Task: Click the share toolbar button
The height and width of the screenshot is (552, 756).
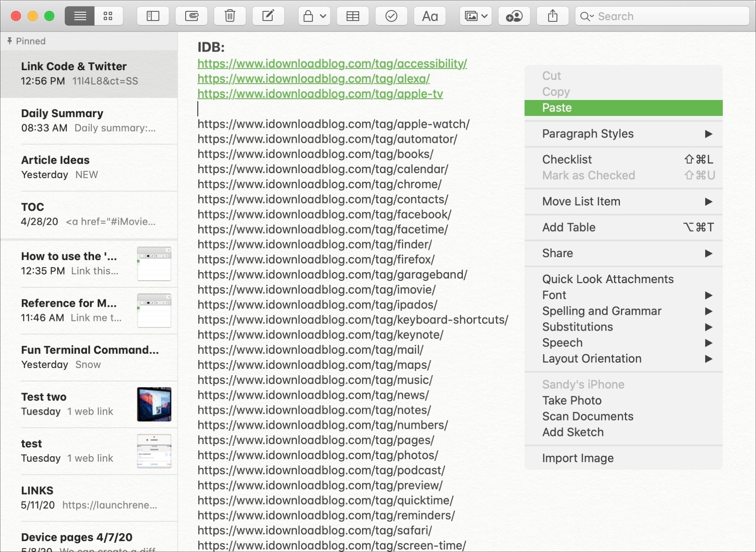Action: pyautogui.click(x=553, y=16)
